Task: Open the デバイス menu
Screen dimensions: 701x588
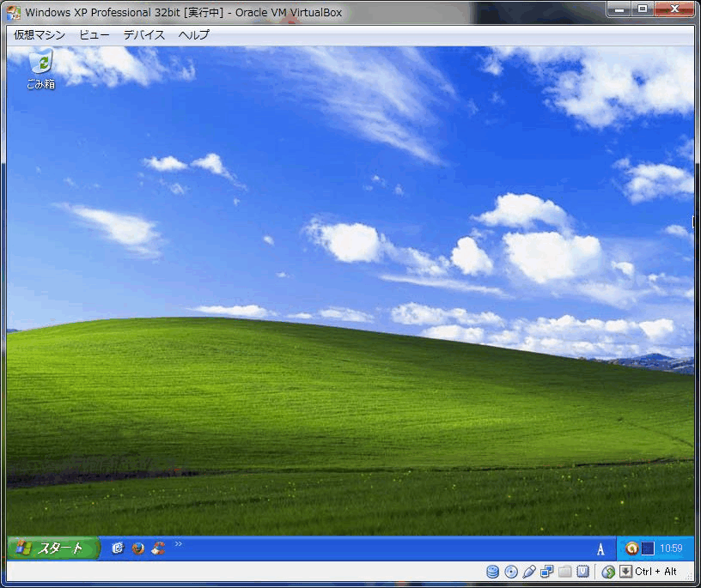Action: coord(143,35)
